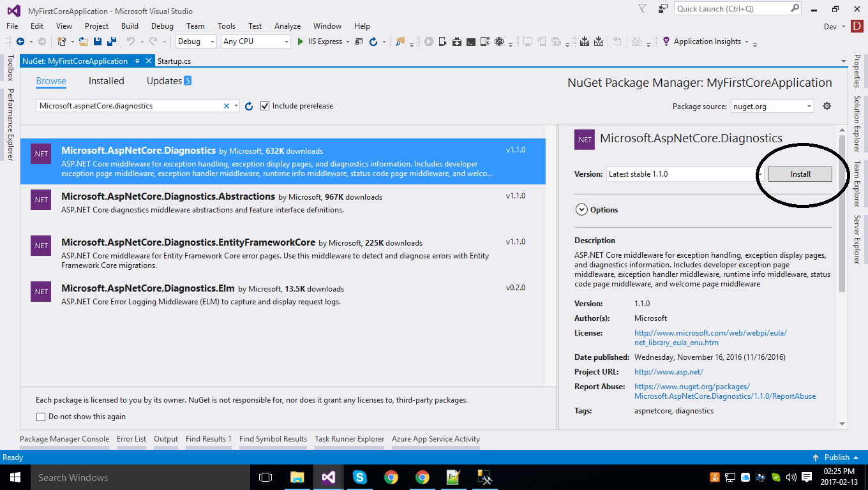Click the volume icon in system tray
Image resolution: width=868 pixels, height=490 pixels.
(x=791, y=477)
